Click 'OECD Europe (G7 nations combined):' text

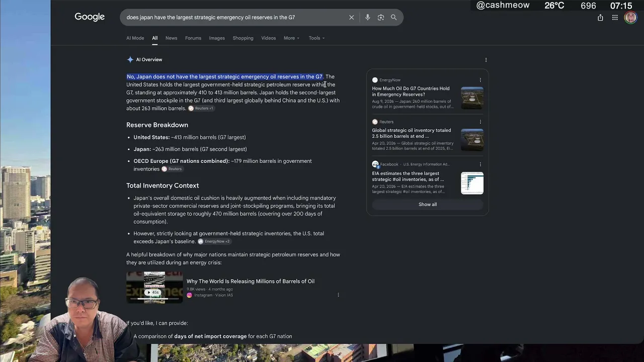pos(182,161)
